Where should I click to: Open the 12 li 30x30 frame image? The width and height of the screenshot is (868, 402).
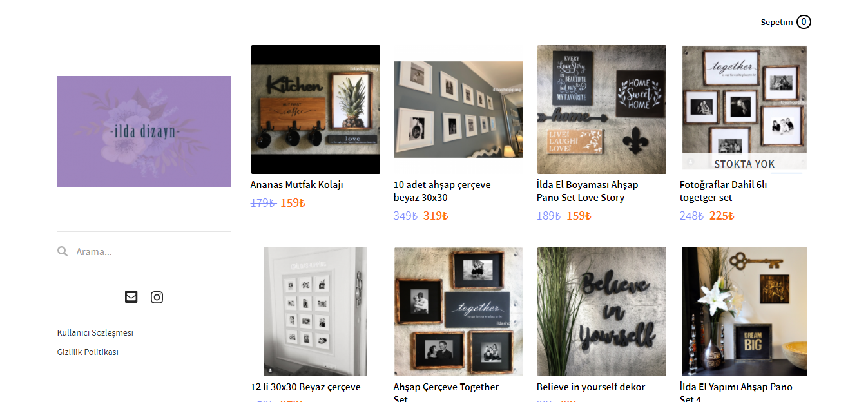[316, 312]
